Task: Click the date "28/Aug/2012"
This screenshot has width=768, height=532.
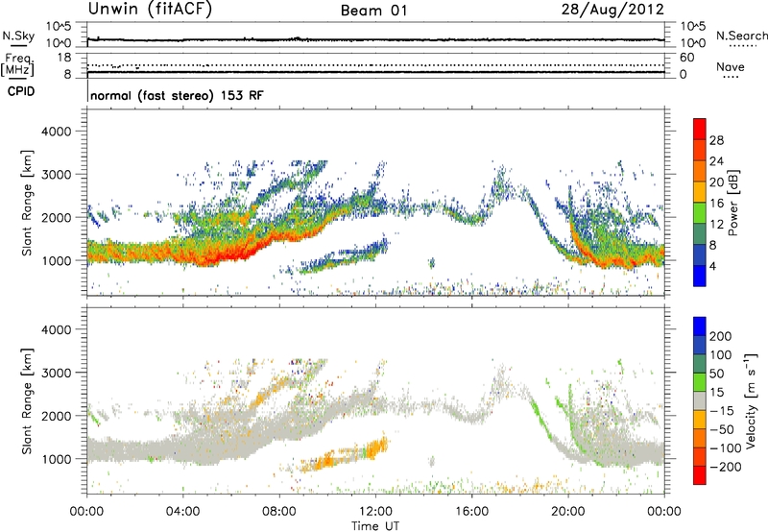Action: click(612, 10)
